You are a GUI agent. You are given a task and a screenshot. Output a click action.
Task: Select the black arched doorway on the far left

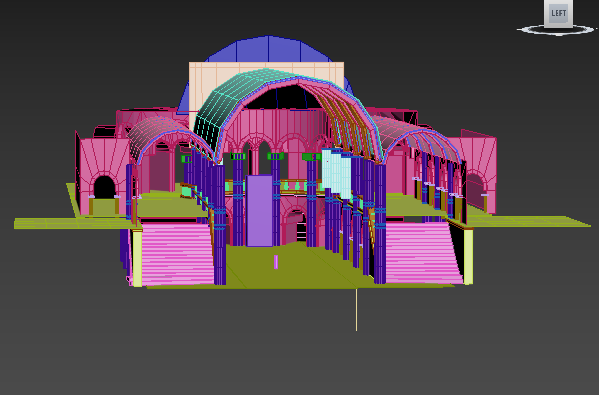105,187
